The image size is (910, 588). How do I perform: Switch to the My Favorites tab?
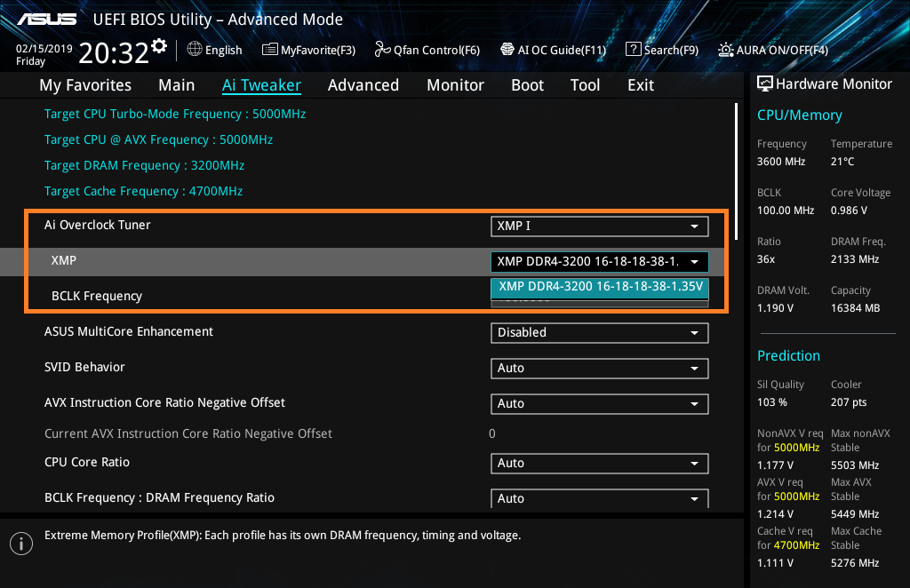(x=85, y=85)
